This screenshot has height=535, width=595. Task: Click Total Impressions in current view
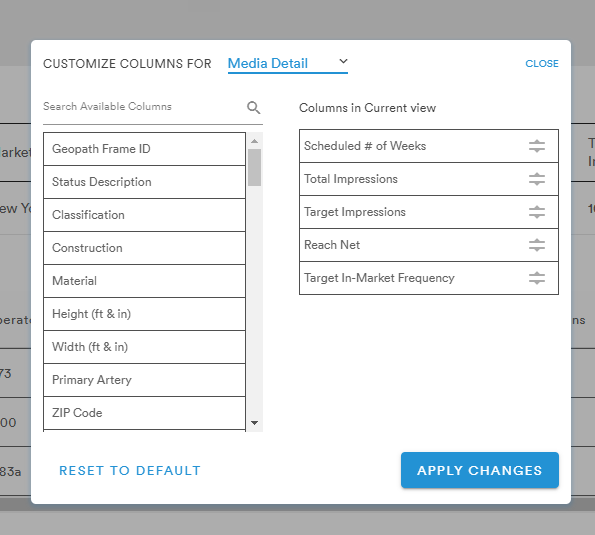click(429, 179)
